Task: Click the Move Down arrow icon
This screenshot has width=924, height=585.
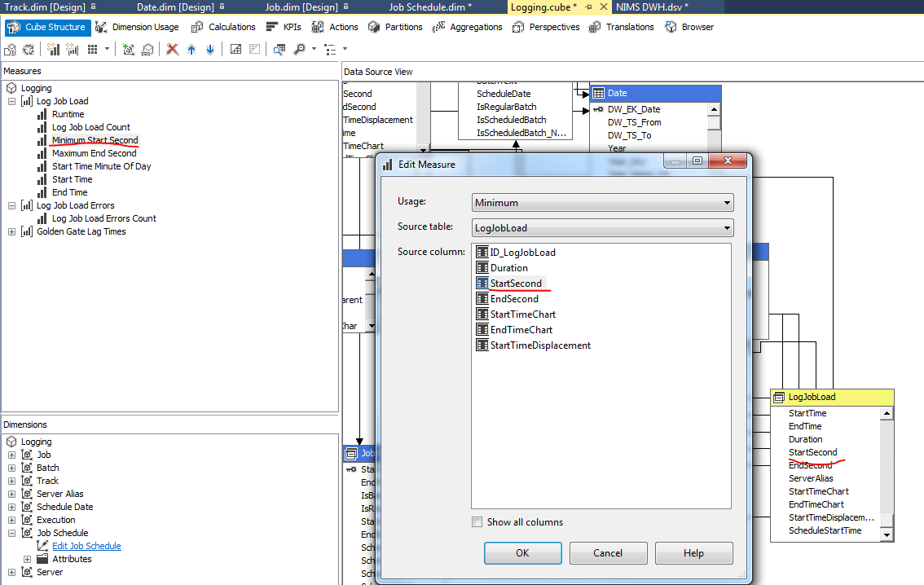Action: pos(211,49)
